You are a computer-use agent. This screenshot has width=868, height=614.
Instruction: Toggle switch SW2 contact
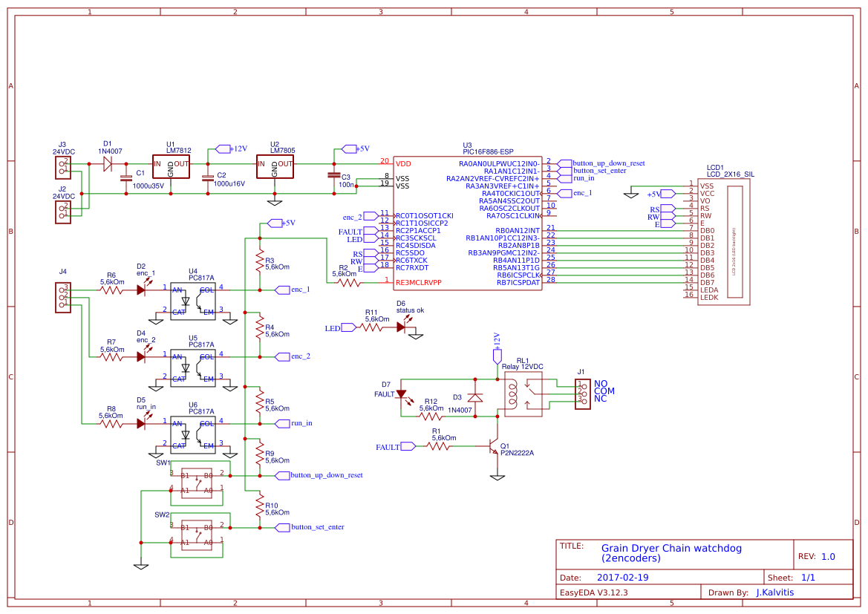pos(195,533)
